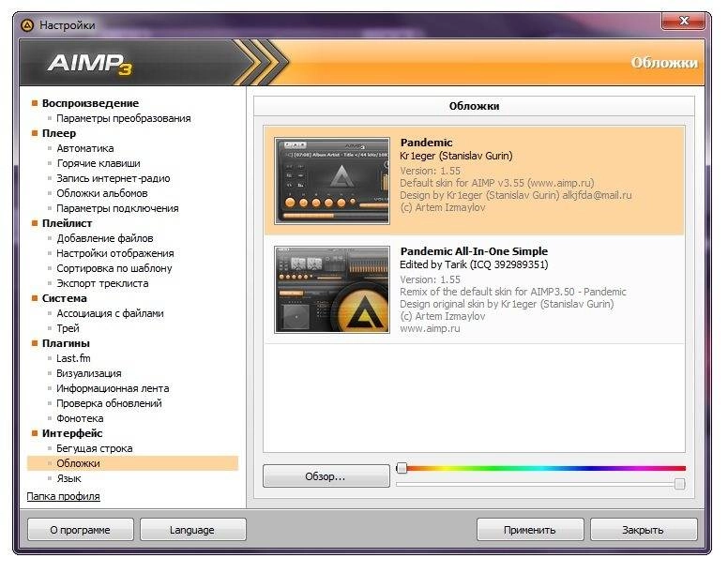This screenshot has width=728, height=573.
Task: Select Проверка обновлений item
Action: pyautogui.click(x=109, y=403)
